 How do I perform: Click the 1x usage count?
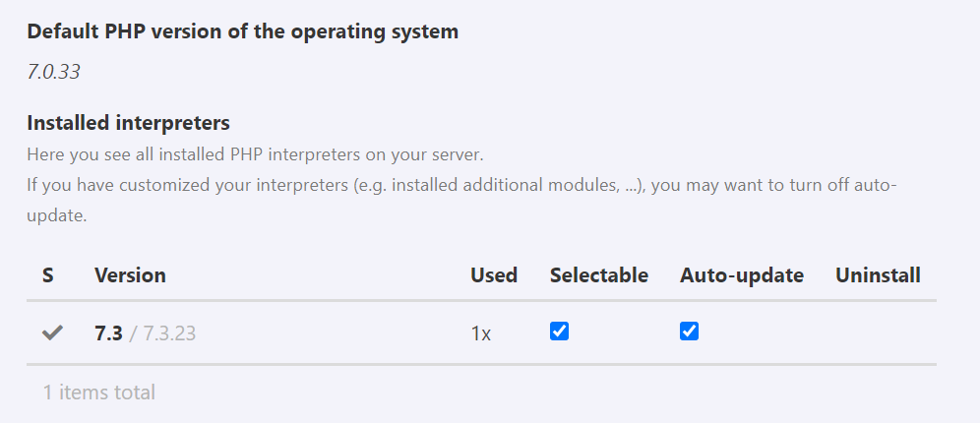[481, 333]
